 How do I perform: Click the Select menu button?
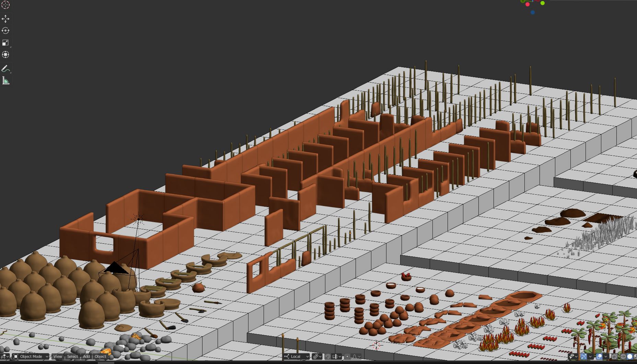coord(72,356)
